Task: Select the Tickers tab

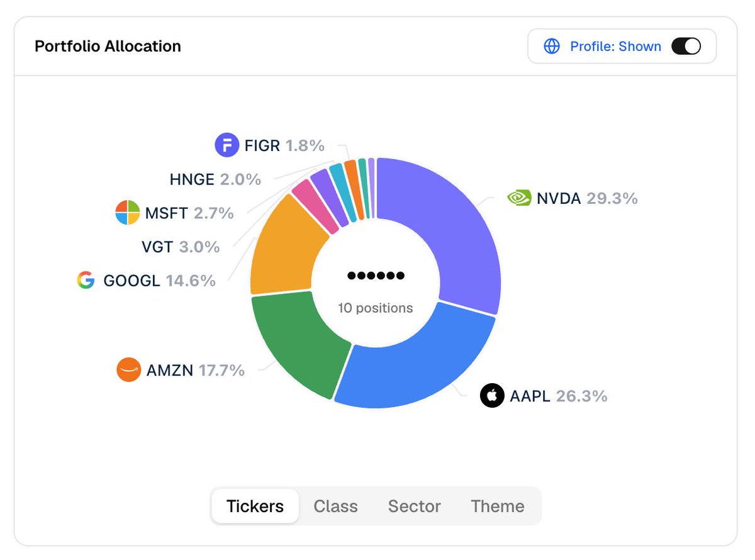Action: 255,506
